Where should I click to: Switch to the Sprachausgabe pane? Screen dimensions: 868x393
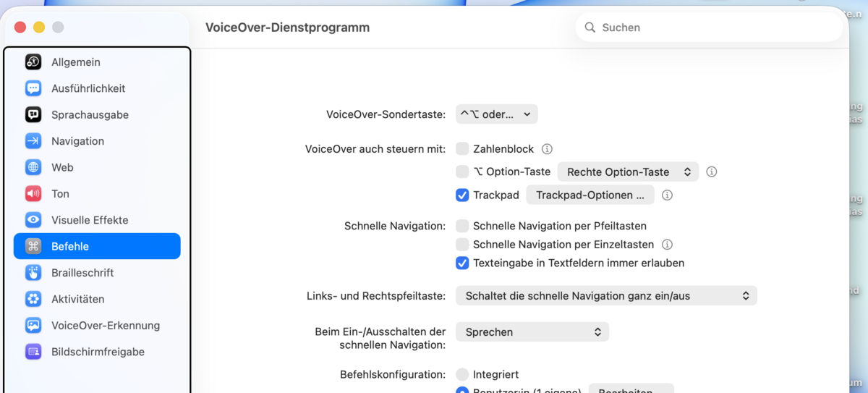(x=97, y=115)
